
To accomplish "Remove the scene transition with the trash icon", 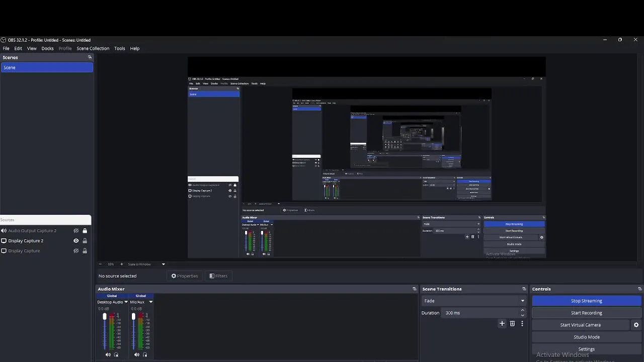I will point(512,324).
